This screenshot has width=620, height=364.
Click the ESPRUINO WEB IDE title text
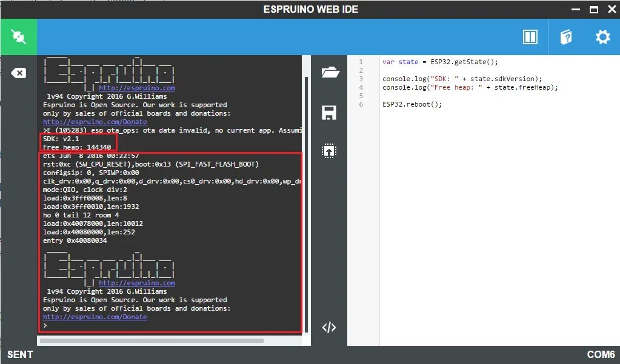pos(310,10)
